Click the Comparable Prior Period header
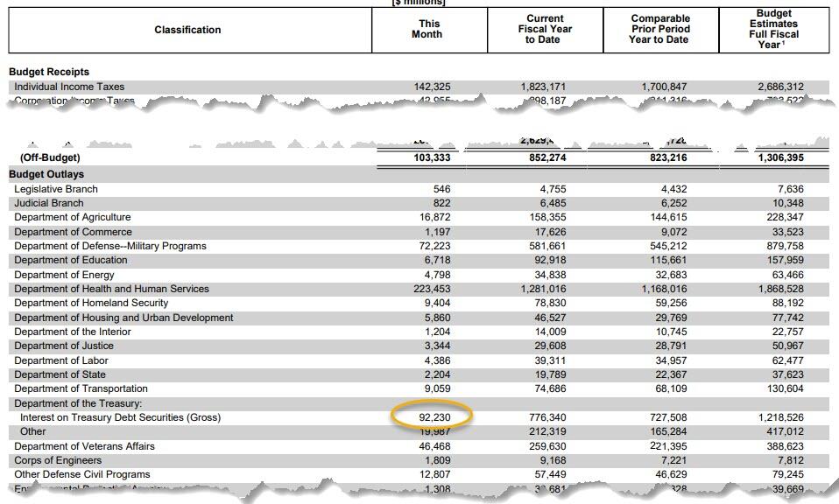This screenshot has height=504, width=839. pyautogui.click(x=660, y=29)
